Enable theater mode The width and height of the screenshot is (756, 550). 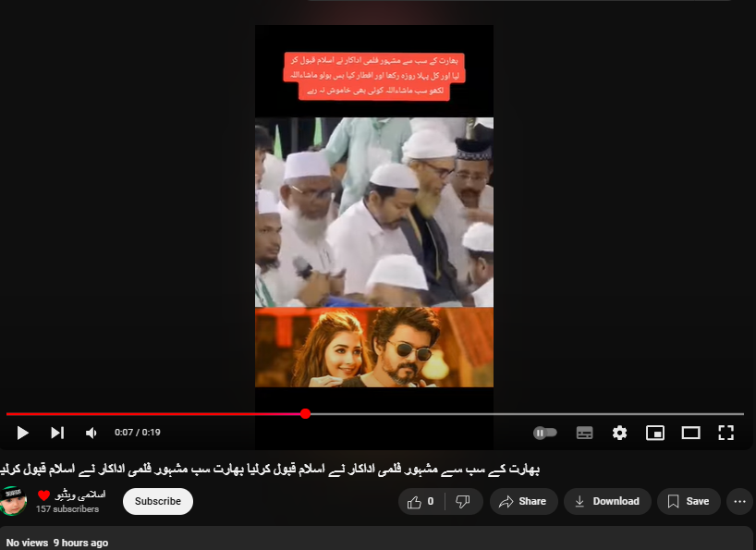(690, 433)
